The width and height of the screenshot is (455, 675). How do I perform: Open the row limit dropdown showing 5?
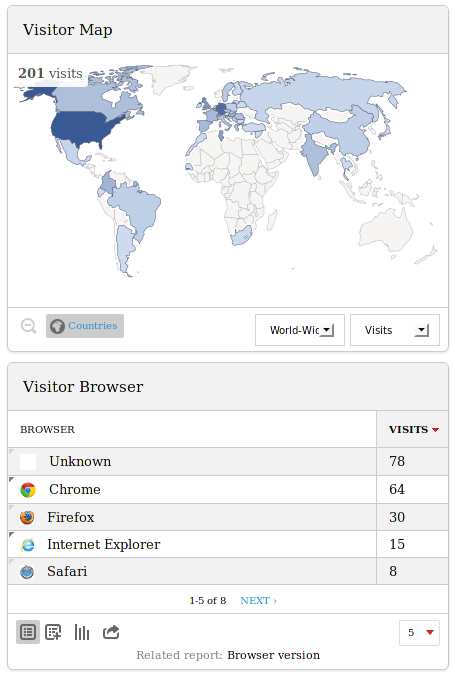click(x=419, y=632)
